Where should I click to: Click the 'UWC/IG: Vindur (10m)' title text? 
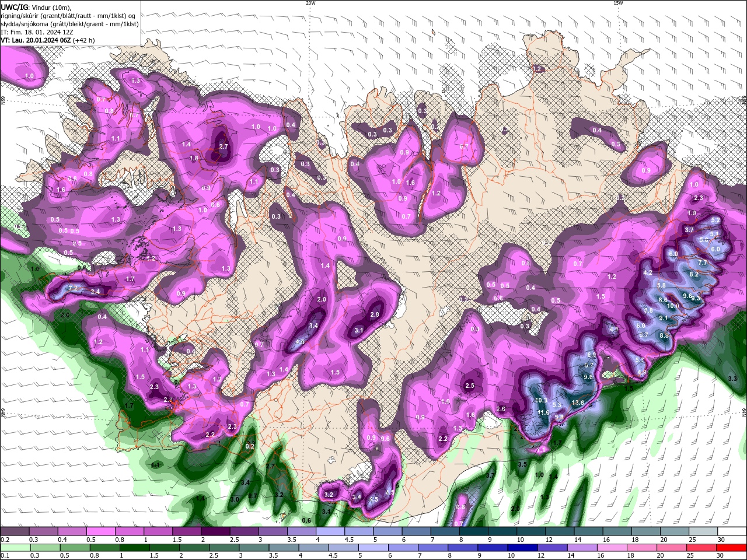[36, 6]
